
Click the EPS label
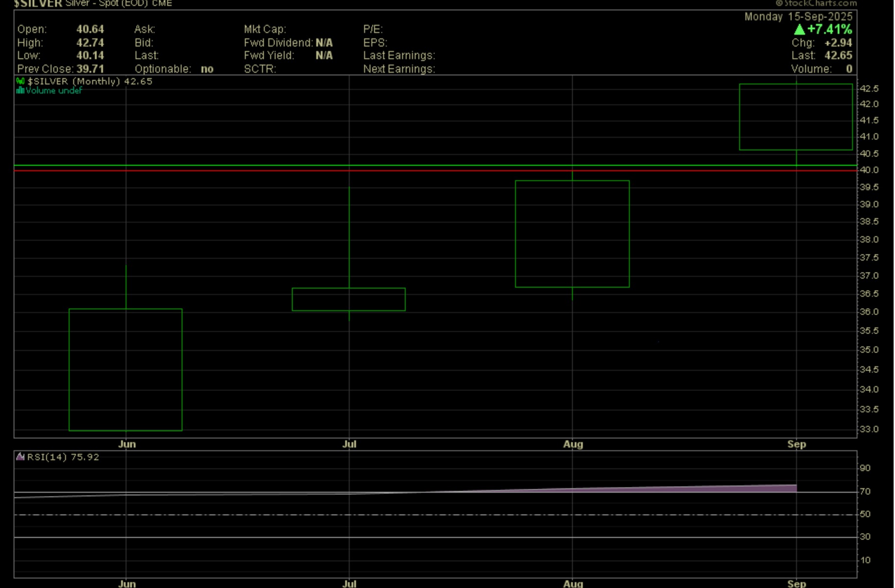[x=375, y=43]
